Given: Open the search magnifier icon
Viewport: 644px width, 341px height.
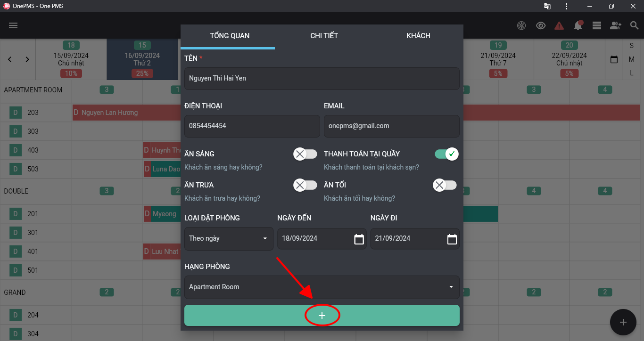Looking at the screenshot, I should click(x=635, y=25).
